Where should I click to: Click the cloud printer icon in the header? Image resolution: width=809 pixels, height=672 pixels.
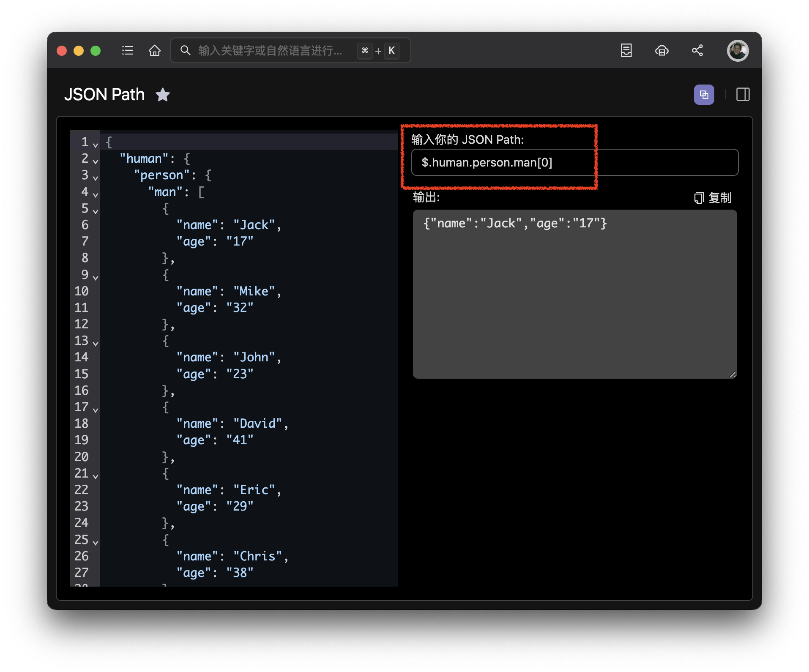(661, 51)
